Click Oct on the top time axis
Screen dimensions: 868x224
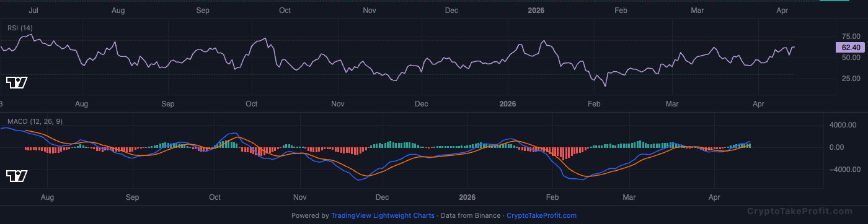285,11
